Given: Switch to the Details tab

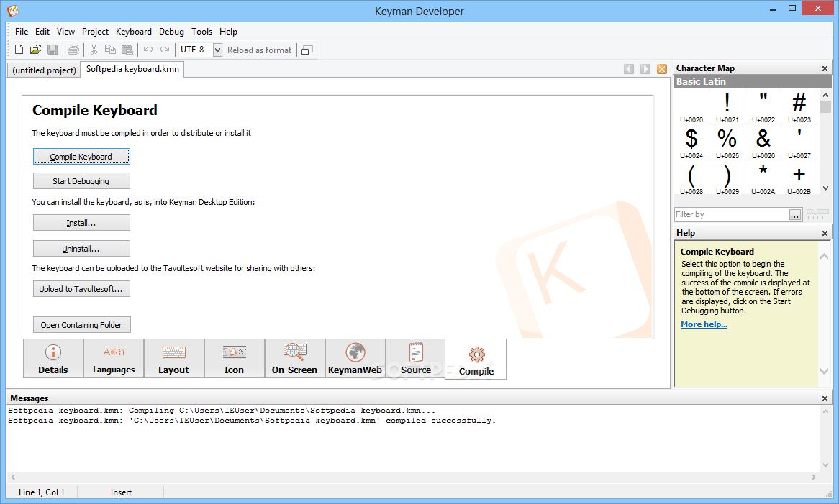Looking at the screenshot, I should tap(53, 359).
